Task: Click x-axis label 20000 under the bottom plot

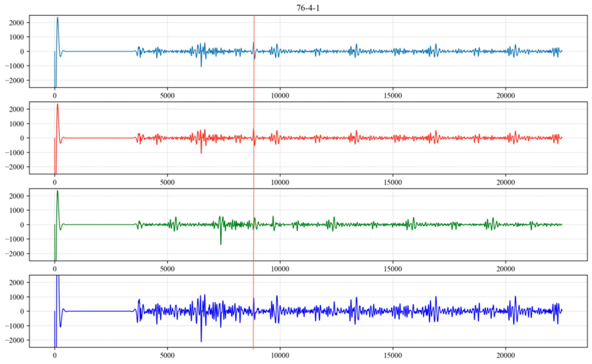Action: coord(505,356)
